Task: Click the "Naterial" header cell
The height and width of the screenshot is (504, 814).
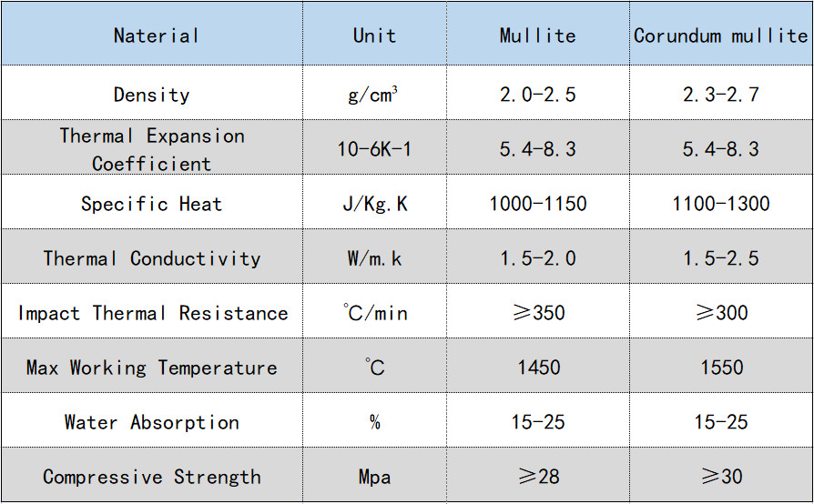Action: tap(156, 36)
